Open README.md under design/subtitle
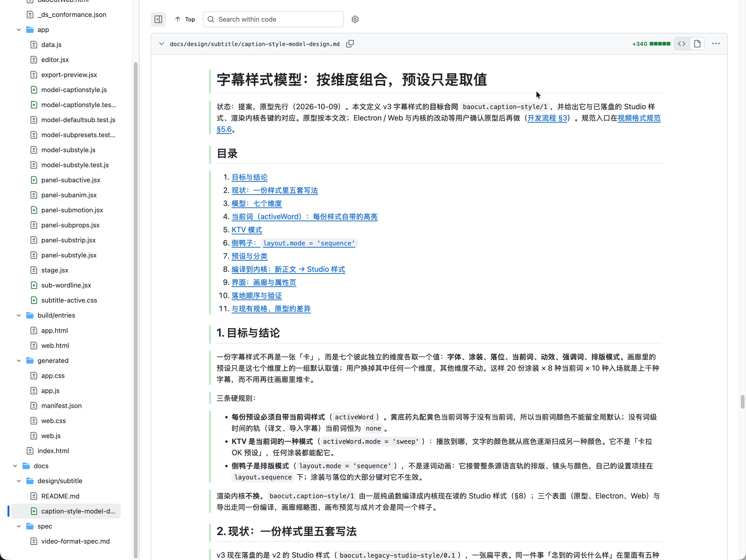Image resolution: width=746 pixels, height=560 pixels. click(60, 496)
